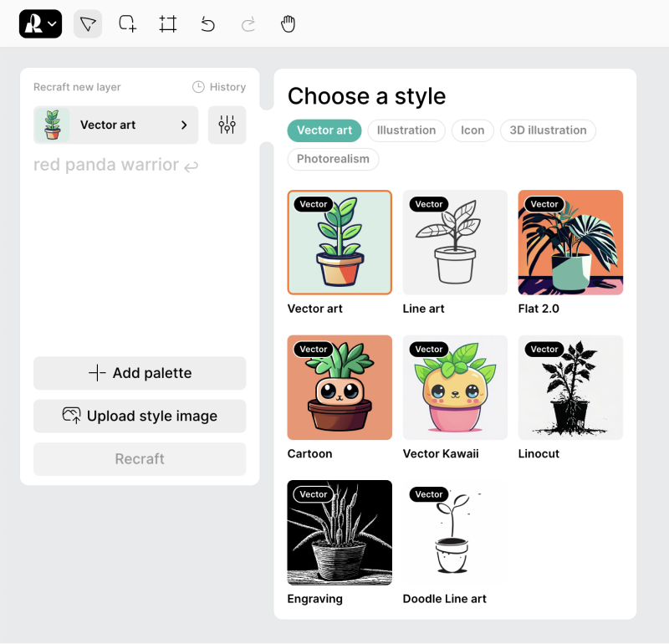Activate the frame crop tool
Screen dimensions: 669x644
coord(168,24)
